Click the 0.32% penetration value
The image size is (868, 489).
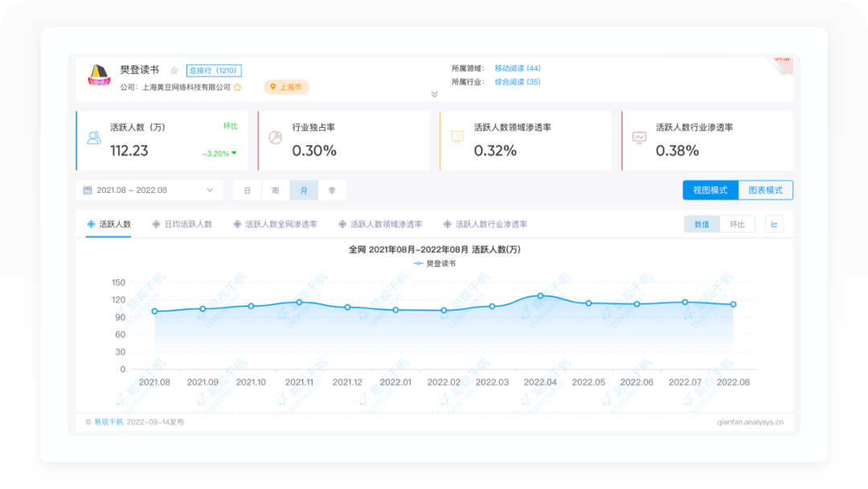coord(495,150)
